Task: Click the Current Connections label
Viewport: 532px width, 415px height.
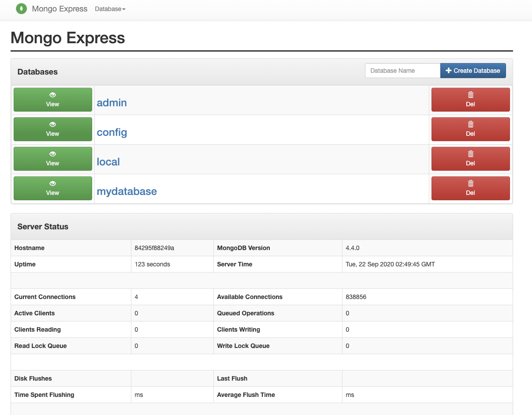Action: [45, 297]
